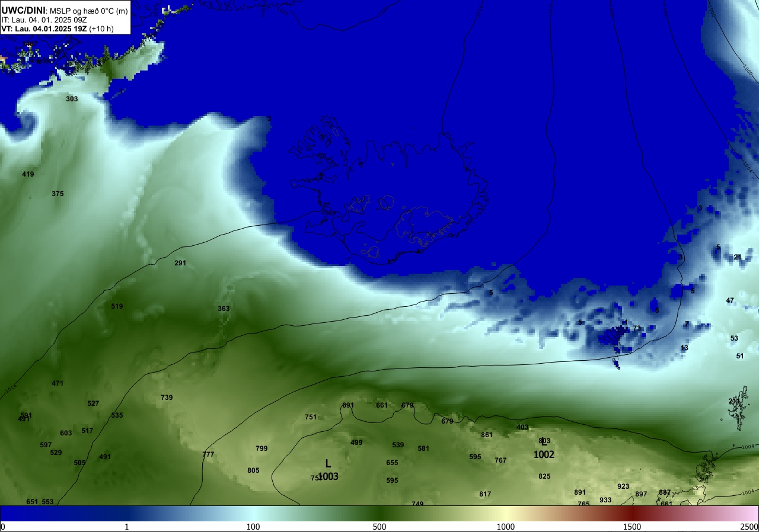Click the 47 height value
The image size is (759, 532).
(730, 300)
